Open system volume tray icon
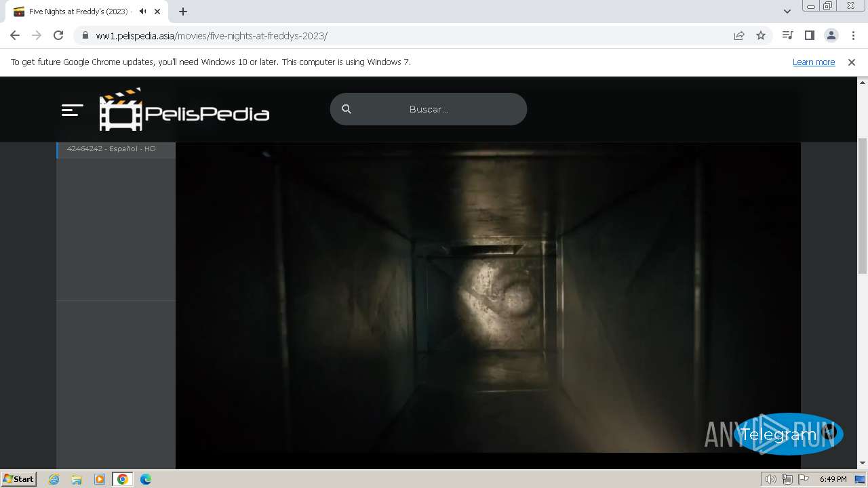The width and height of the screenshot is (868, 488). point(771,479)
